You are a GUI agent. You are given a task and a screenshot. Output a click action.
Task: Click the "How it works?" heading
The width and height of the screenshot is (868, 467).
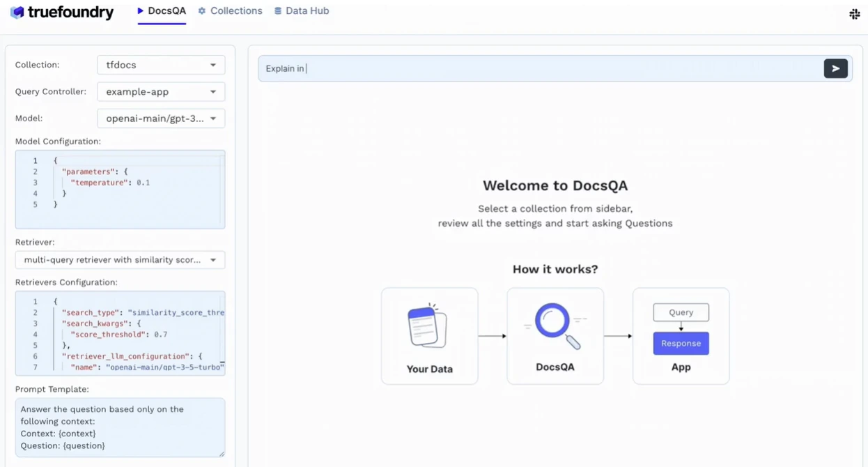coord(555,269)
